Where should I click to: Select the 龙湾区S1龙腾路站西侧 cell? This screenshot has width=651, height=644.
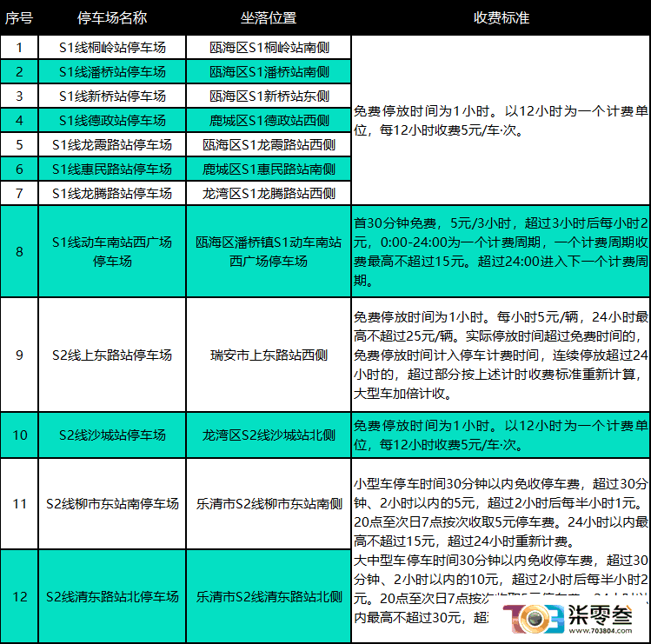coord(269,194)
